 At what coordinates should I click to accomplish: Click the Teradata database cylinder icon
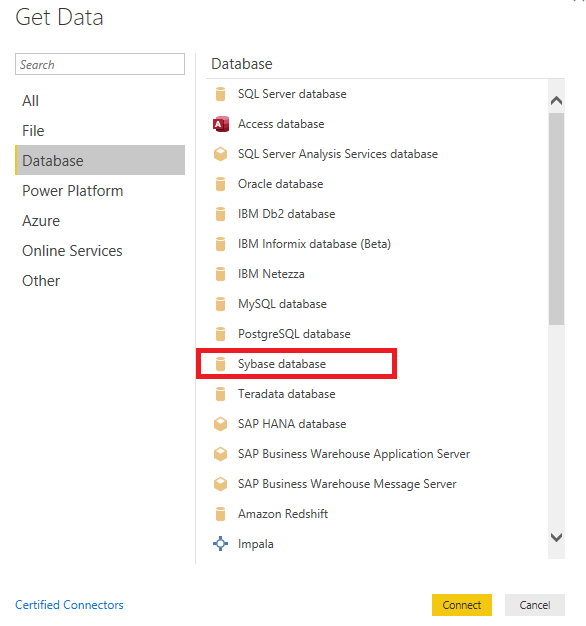click(220, 394)
